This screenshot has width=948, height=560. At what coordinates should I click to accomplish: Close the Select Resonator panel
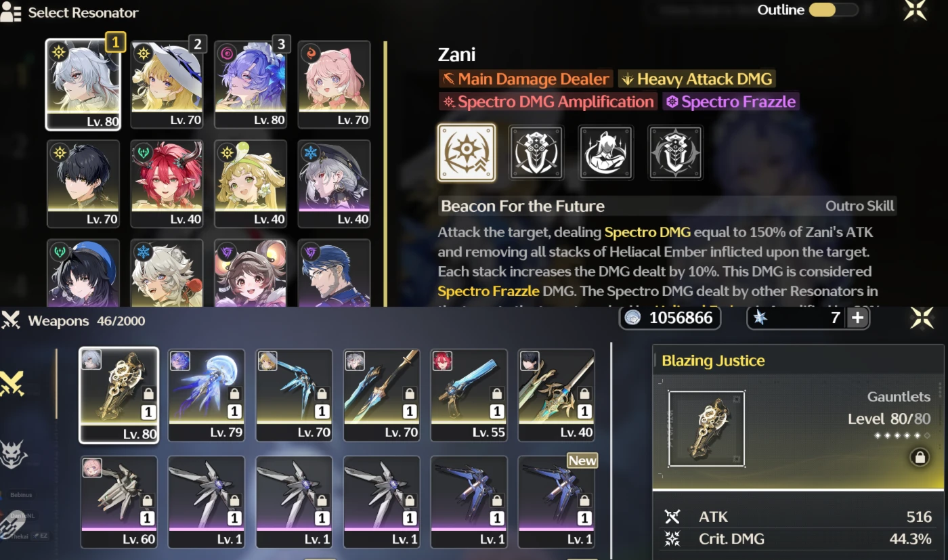coord(915,10)
